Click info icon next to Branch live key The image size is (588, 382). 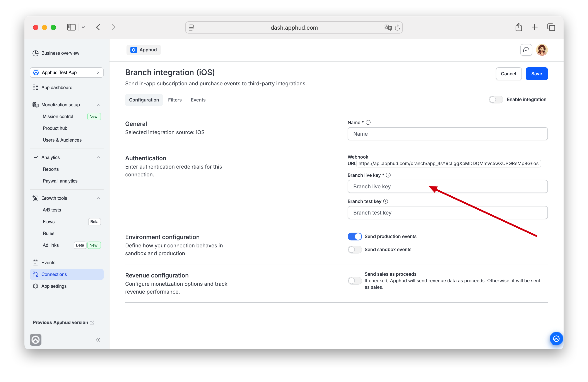click(x=388, y=175)
